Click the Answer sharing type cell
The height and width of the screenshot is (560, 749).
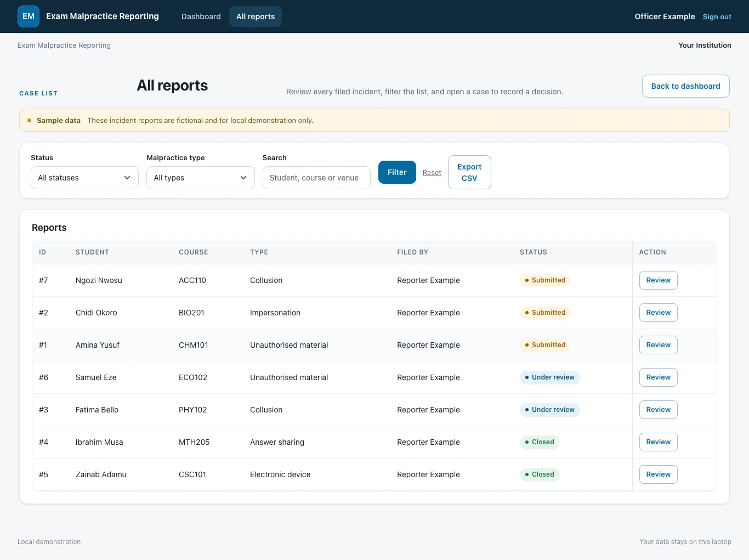277,442
